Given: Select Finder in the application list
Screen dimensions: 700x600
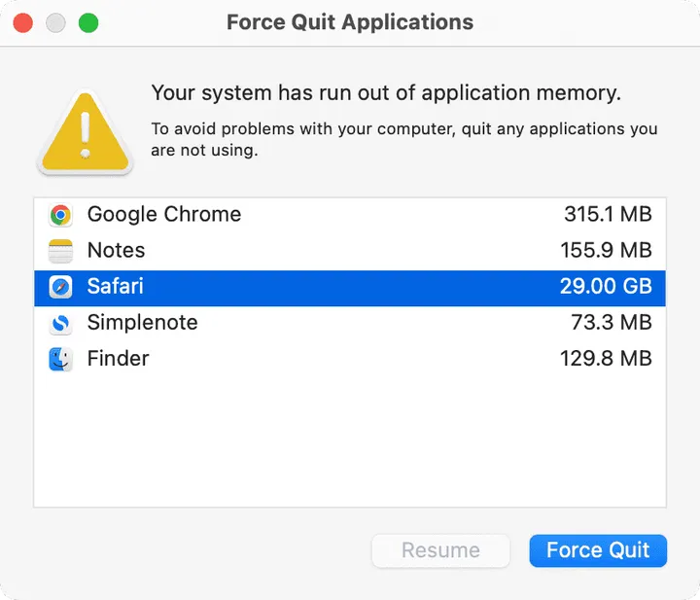Looking at the screenshot, I should 118,359.
